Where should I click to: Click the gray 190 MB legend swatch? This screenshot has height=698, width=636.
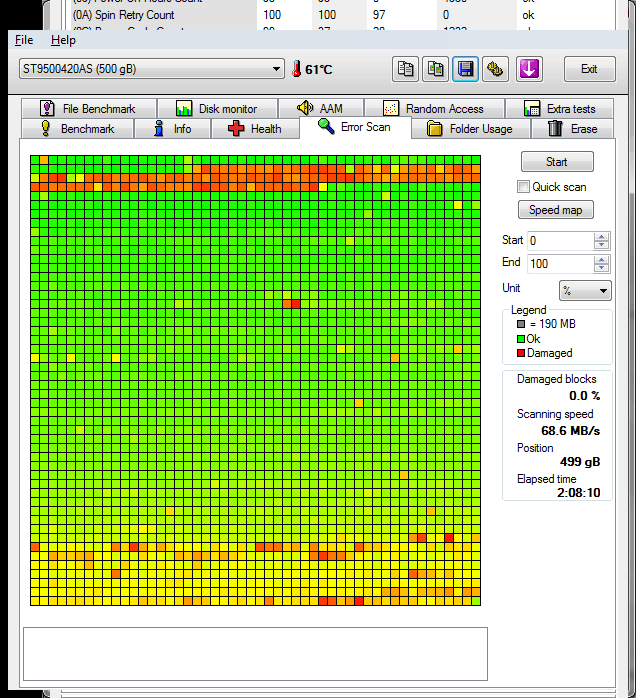point(521,324)
